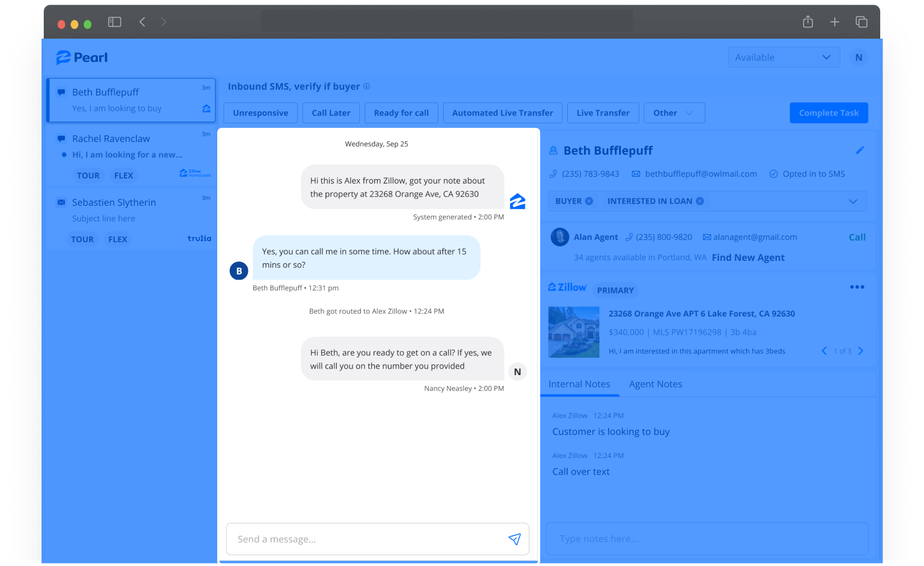Open the N user avatar menu
Viewport: 924px width, 566px height.
tap(859, 57)
